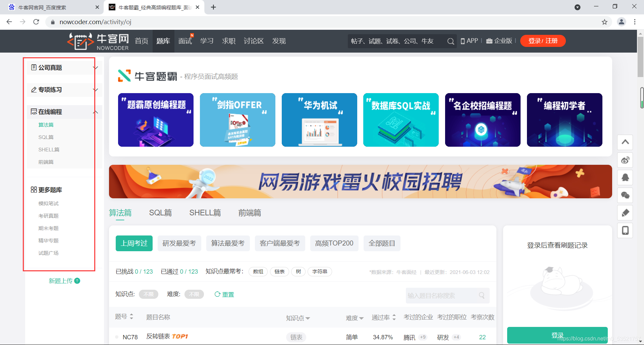Open the 华为机试 card
The image size is (644, 345).
coord(319,120)
